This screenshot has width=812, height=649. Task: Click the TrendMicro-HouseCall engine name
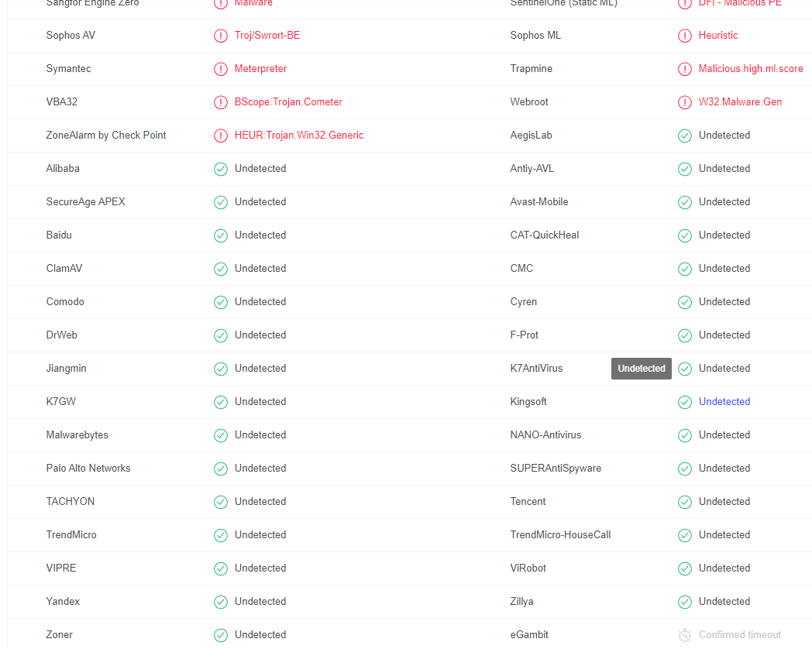click(560, 534)
